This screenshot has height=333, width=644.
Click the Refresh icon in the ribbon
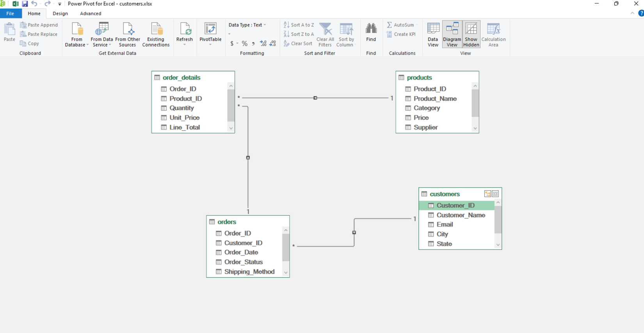[x=185, y=29]
